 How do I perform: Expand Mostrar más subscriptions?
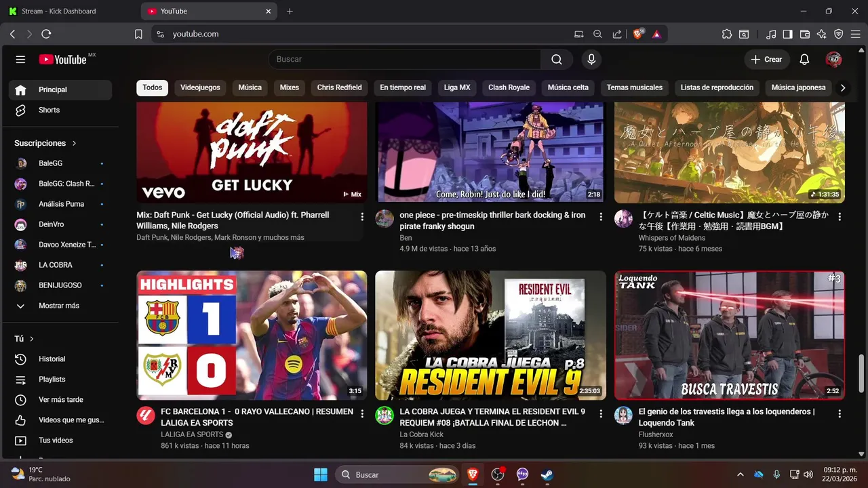click(60, 306)
